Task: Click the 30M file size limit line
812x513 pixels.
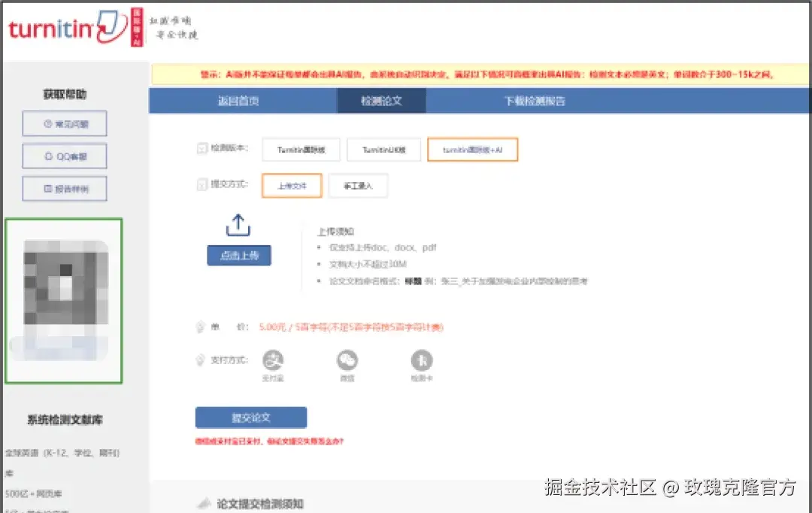Action: coord(368,264)
